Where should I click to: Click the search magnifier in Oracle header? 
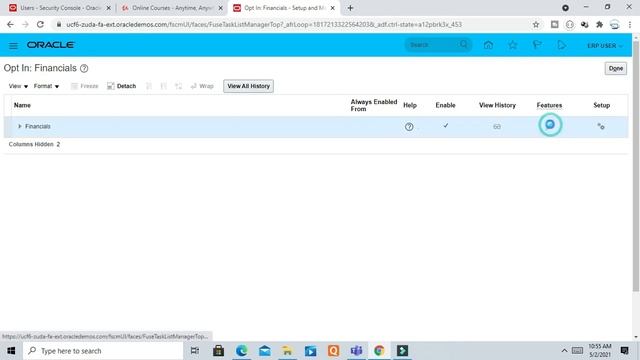tap(464, 44)
